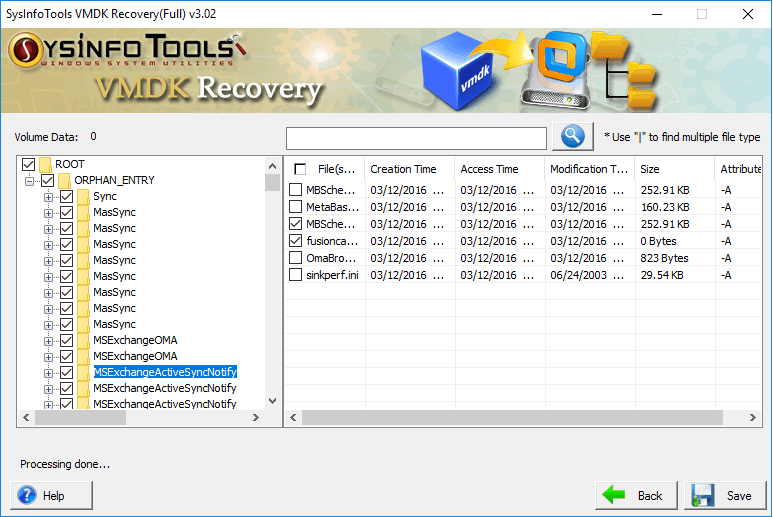Click the magnifier search button
The width and height of the screenshot is (773, 517).
point(572,137)
